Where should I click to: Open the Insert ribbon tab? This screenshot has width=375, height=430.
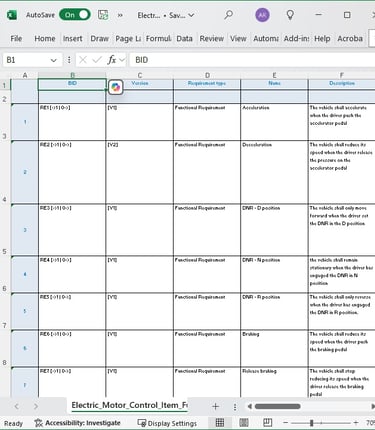point(73,39)
